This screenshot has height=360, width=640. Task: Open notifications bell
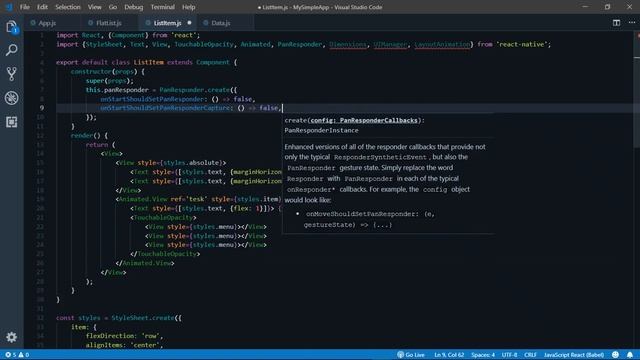click(630, 355)
